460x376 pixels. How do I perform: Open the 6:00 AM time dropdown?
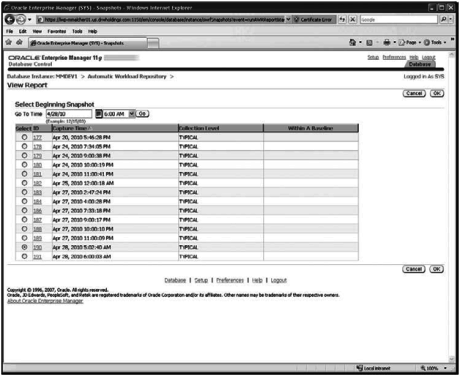[132, 114]
